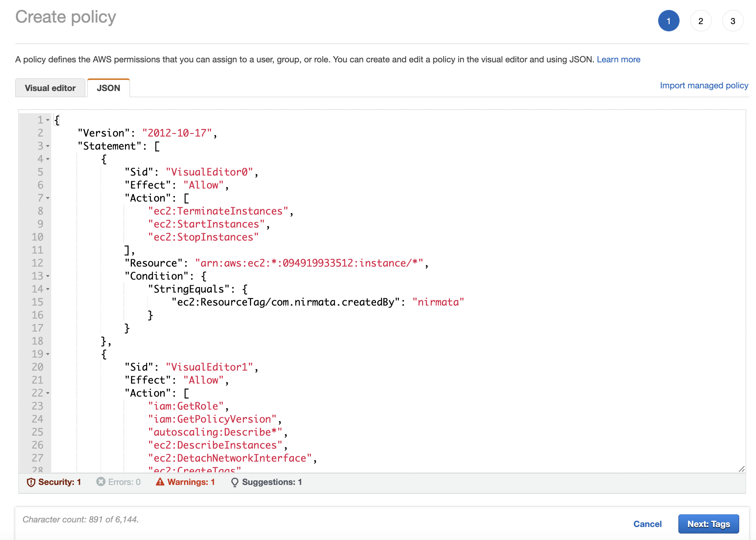The width and height of the screenshot is (756, 540).
Task: Proceed with Next: Tags button
Action: [x=709, y=524]
